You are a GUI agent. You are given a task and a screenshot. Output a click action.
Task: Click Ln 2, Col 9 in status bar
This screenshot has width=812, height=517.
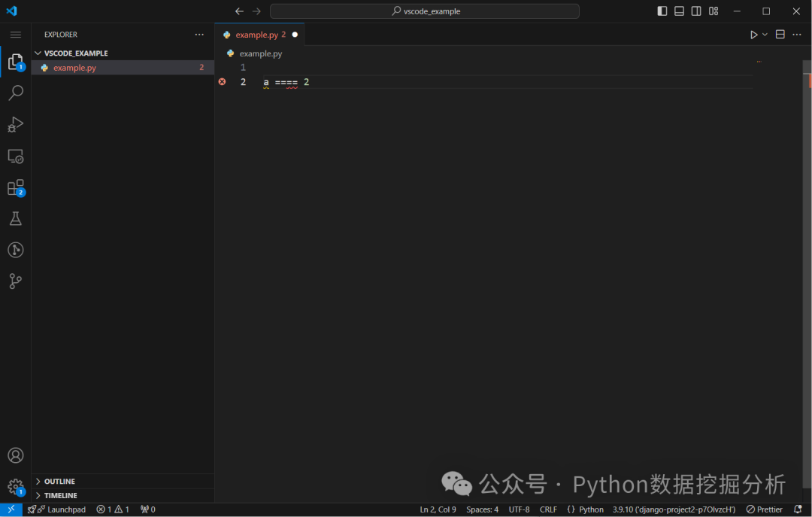pyautogui.click(x=438, y=509)
